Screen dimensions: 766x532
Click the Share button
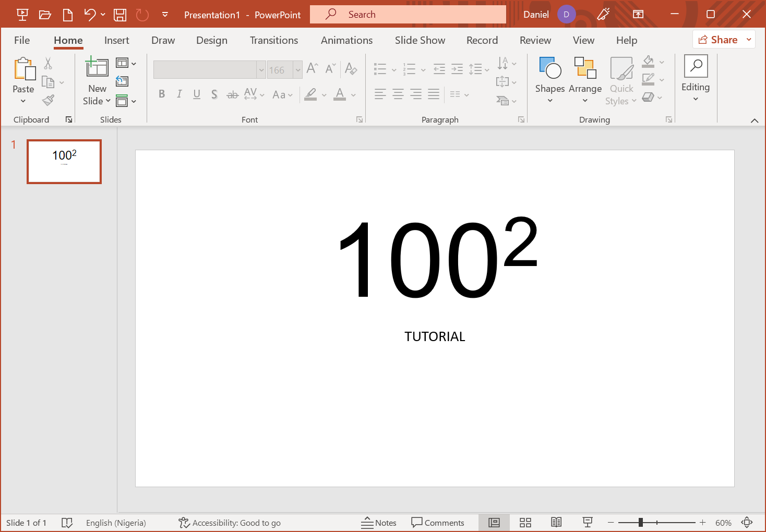click(x=719, y=40)
